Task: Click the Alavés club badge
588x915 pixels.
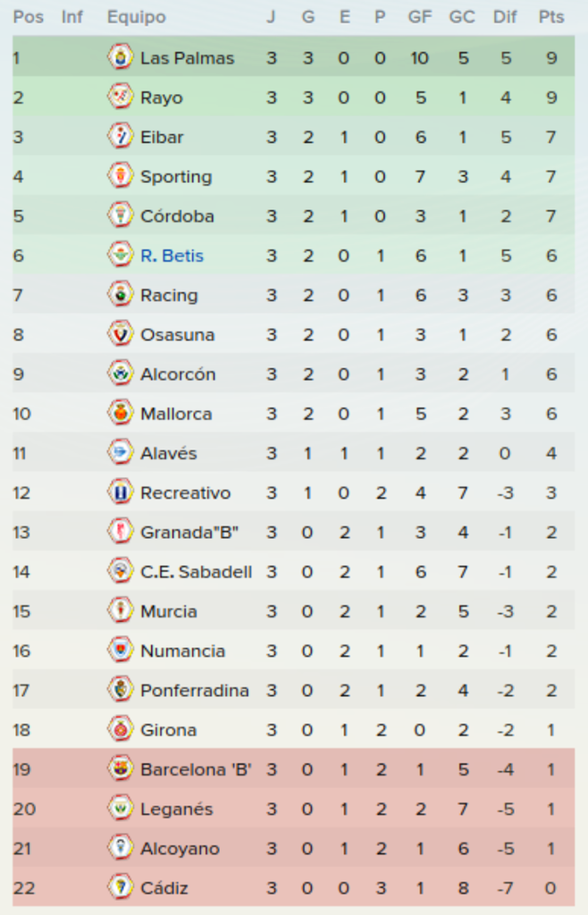Action: click(x=121, y=453)
